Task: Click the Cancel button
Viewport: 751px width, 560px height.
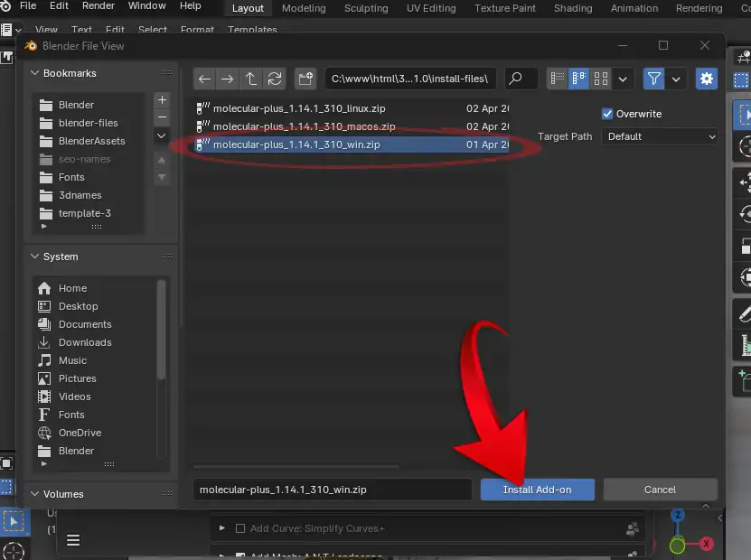Action: coord(660,490)
